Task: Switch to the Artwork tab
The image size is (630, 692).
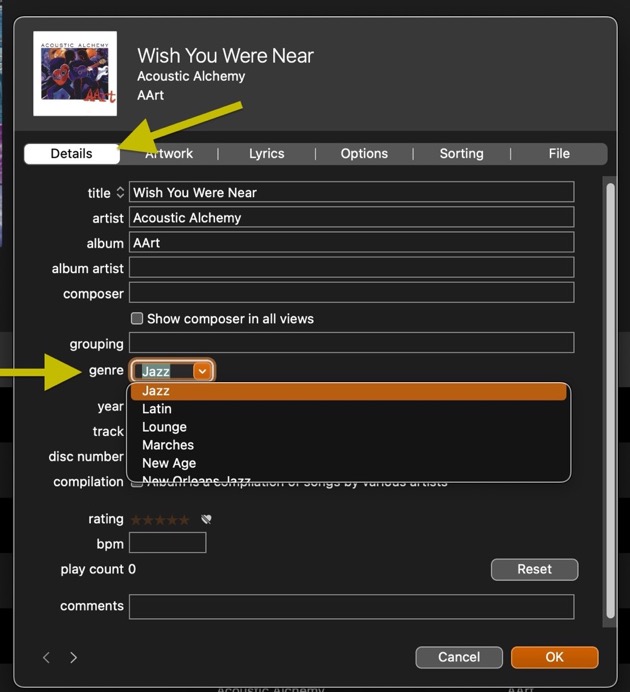Action: (169, 154)
